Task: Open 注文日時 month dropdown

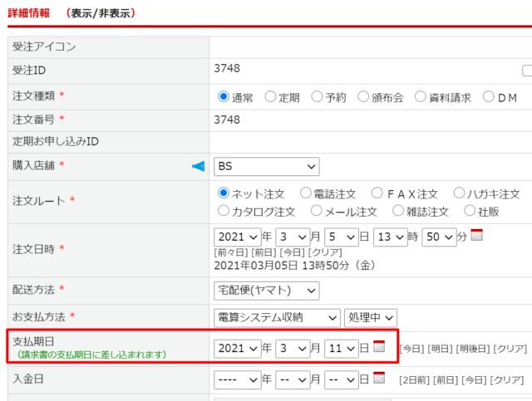Action: click(x=293, y=237)
